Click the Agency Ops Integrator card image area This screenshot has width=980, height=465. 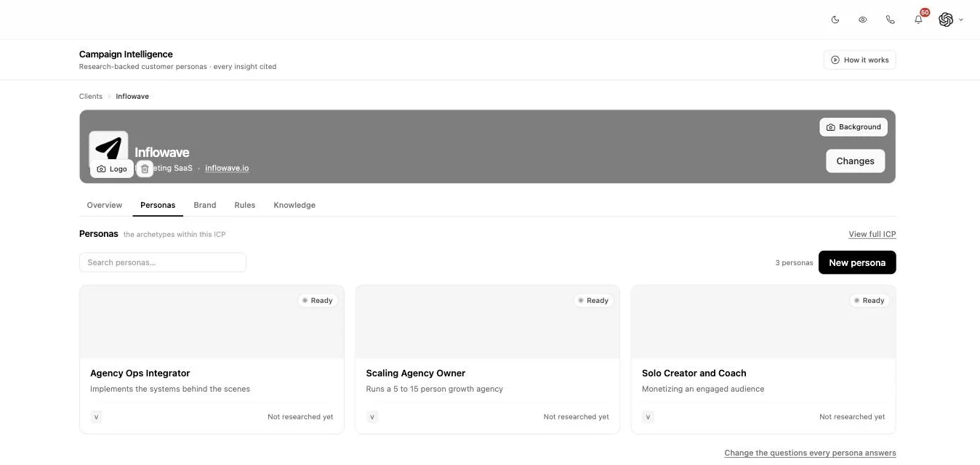coord(212,322)
